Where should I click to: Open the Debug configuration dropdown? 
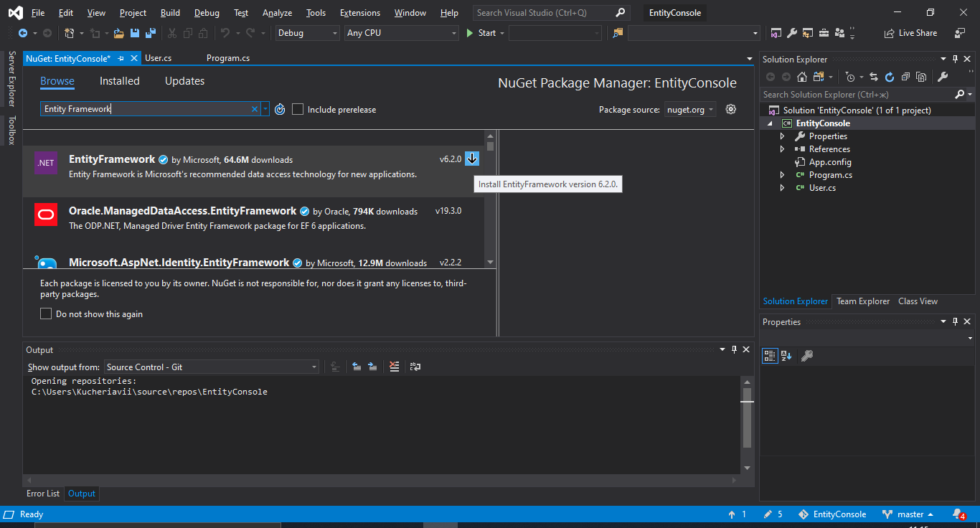click(x=307, y=33)
